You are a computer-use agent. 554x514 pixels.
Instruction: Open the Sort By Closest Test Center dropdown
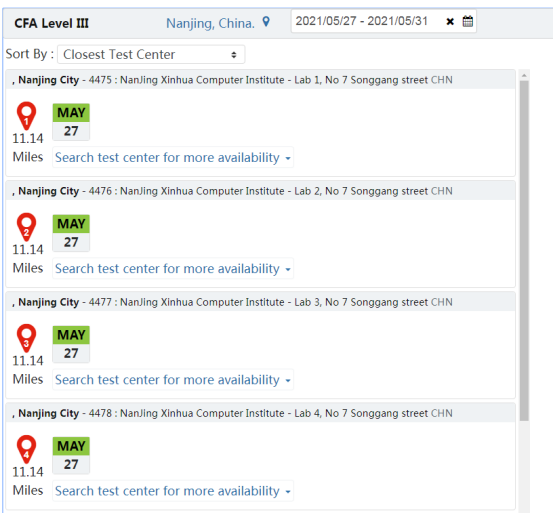tap(151, 54)
